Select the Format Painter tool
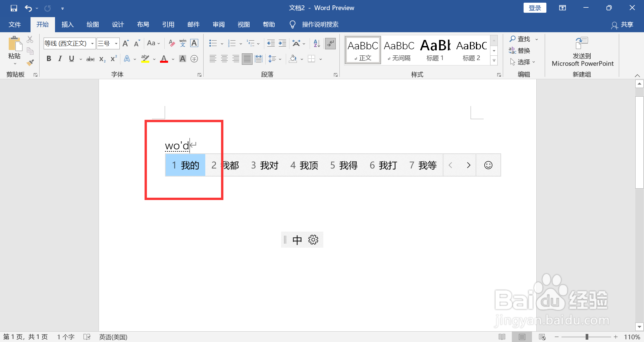 [30, 62]
